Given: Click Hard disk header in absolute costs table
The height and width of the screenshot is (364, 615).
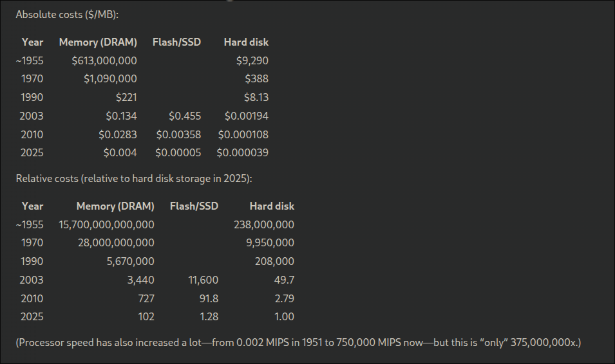Looking at the screenshot, I should click(246, 42).
